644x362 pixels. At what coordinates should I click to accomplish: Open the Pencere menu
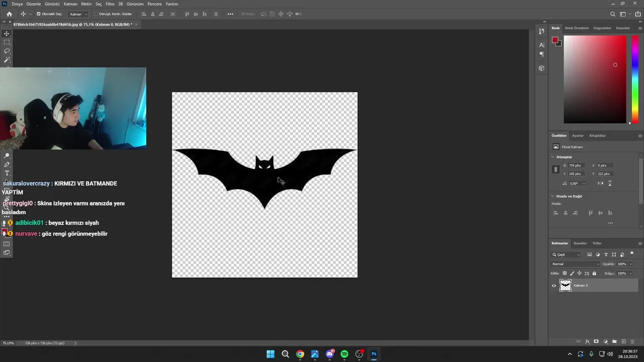[x=154, y=4]
